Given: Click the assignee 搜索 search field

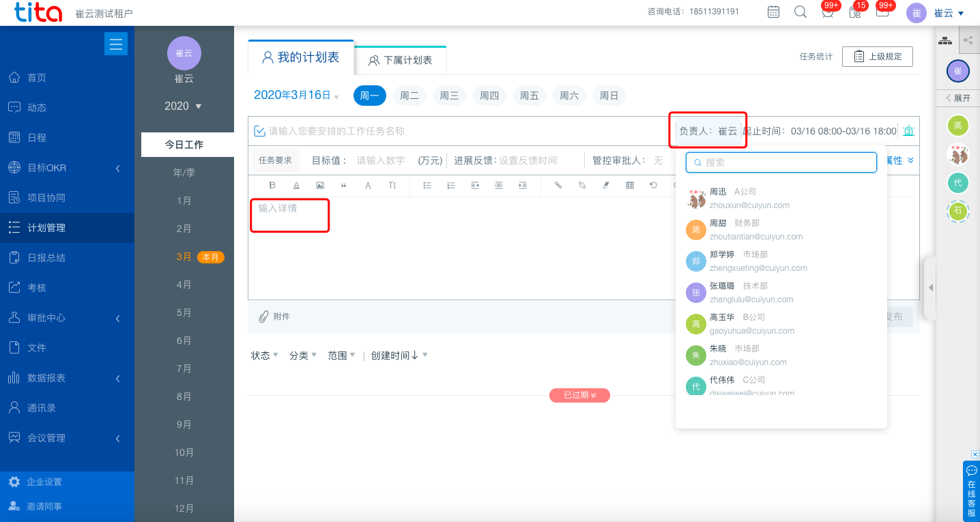Looking at the screenshot, I should [x=781, y=162].
